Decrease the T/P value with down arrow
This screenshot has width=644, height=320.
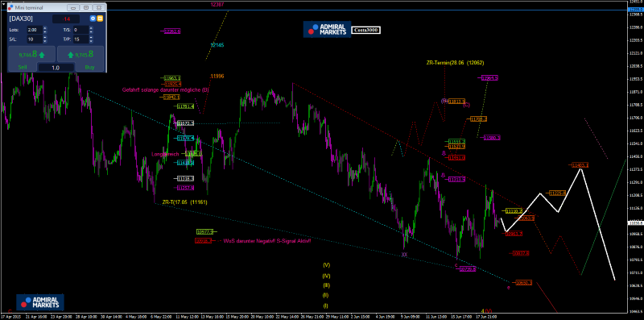[x=91, y=42]
